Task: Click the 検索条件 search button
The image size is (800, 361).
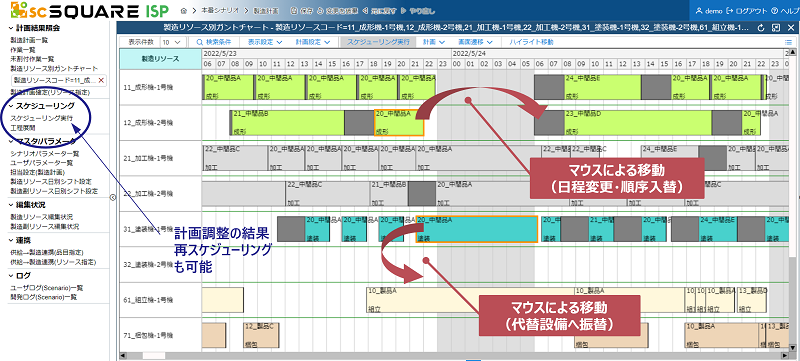Action: [x=213, y=42]
